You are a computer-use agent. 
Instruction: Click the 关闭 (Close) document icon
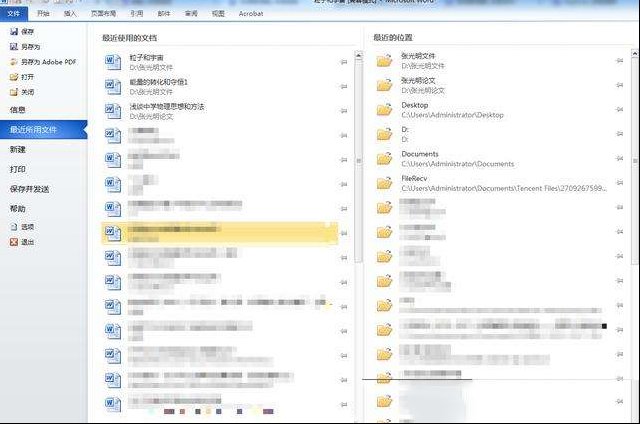[14, 92]
